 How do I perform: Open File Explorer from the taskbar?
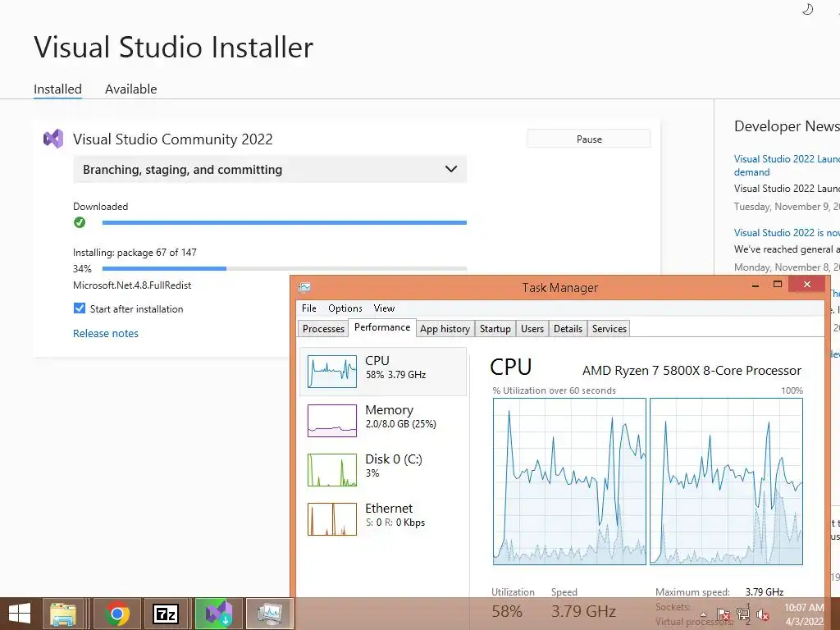tap(62, 614)
